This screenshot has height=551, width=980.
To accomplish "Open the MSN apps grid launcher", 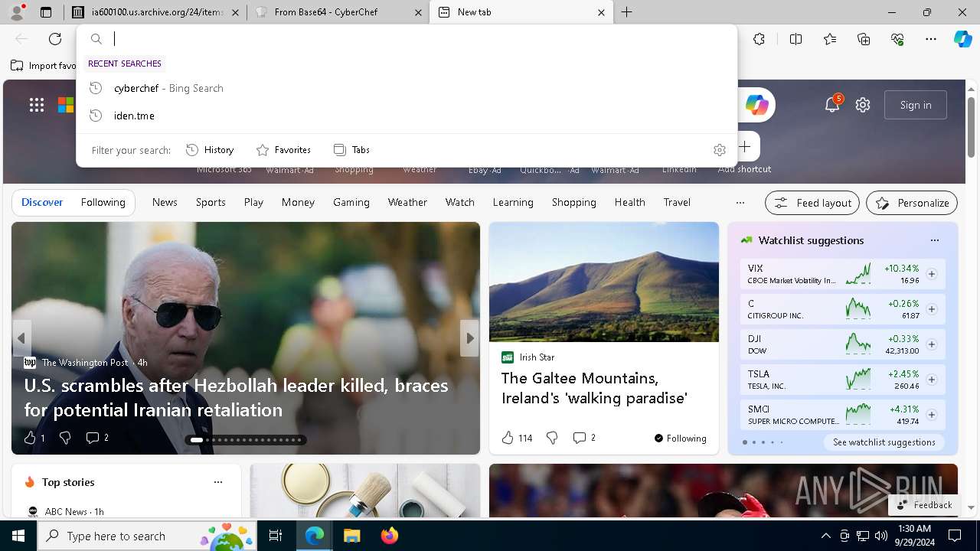I will [x=37, y=105].
